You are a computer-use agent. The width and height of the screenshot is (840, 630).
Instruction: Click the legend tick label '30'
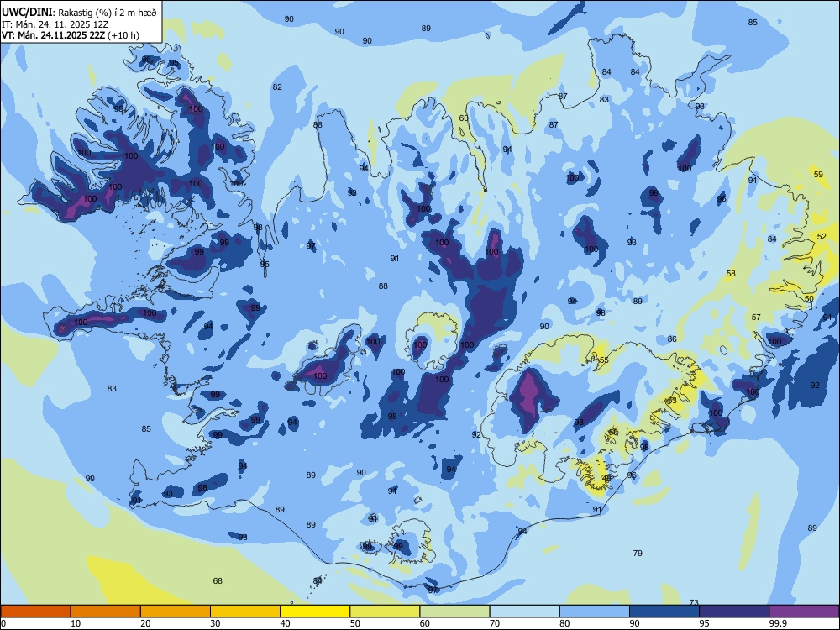pyautogui.click(x=215, y=623)
